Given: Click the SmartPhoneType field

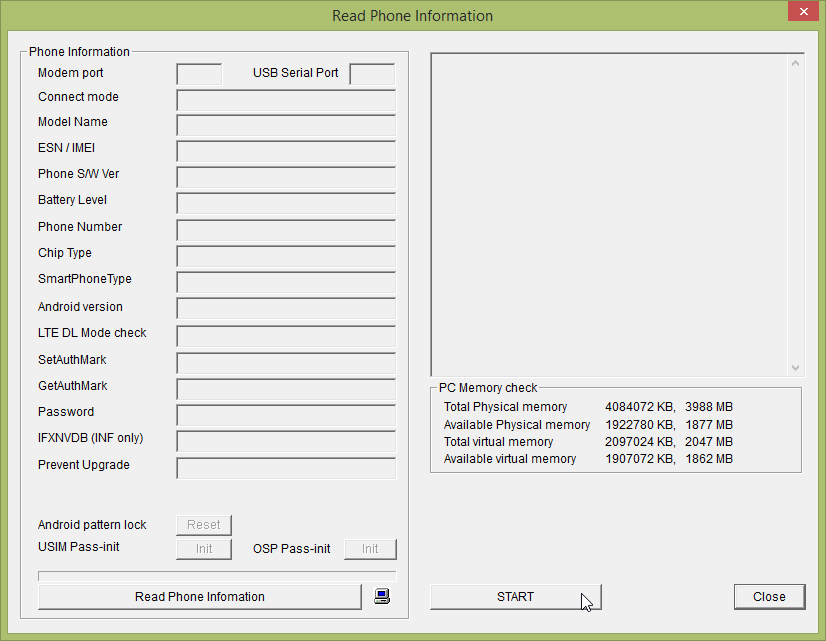Looking at the screenshot, I should (x=286, y=282).
